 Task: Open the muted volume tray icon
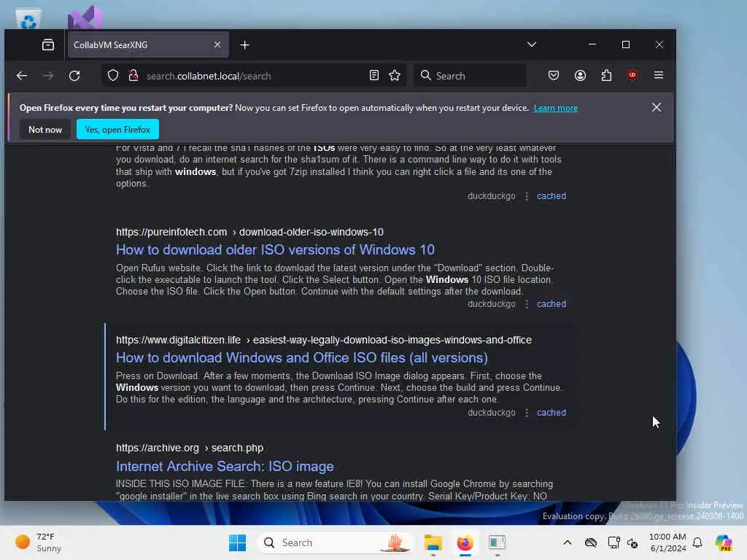[x=632, y=542]
